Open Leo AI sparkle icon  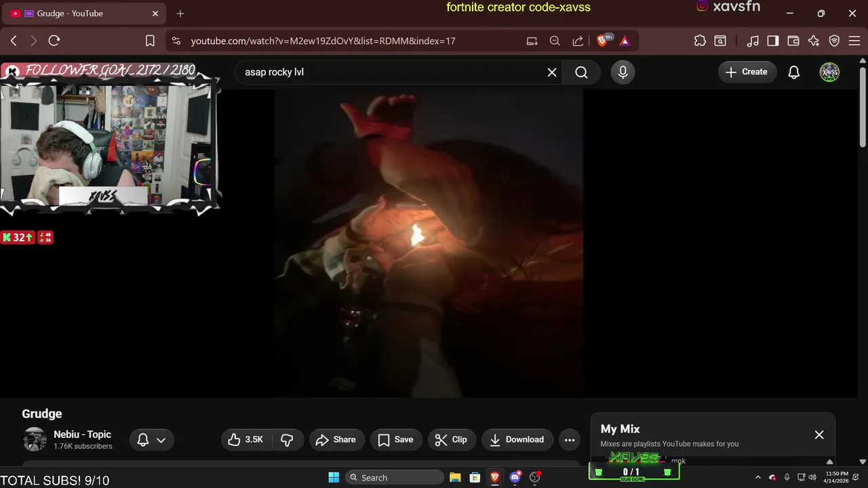pyautogui.click(x=814, y=41)
